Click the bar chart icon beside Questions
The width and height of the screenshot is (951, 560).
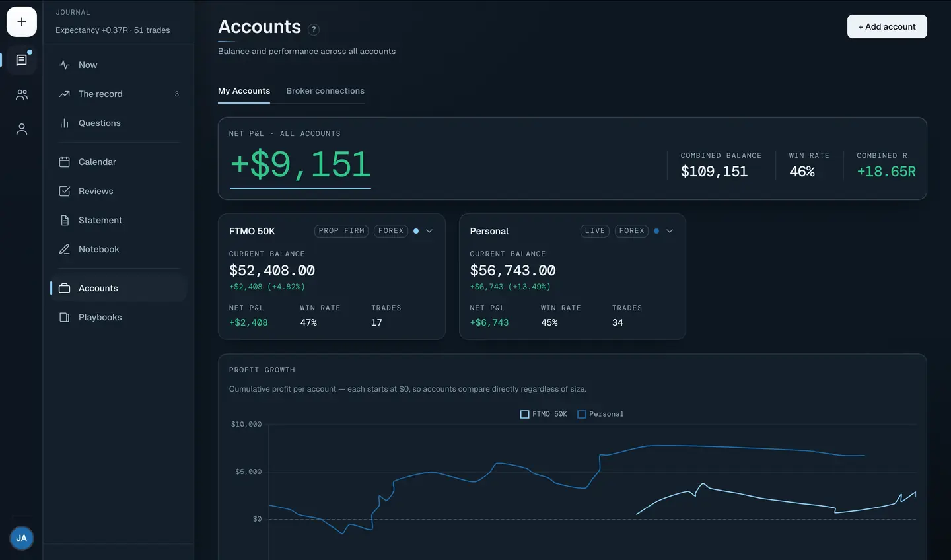coord(64,123)
